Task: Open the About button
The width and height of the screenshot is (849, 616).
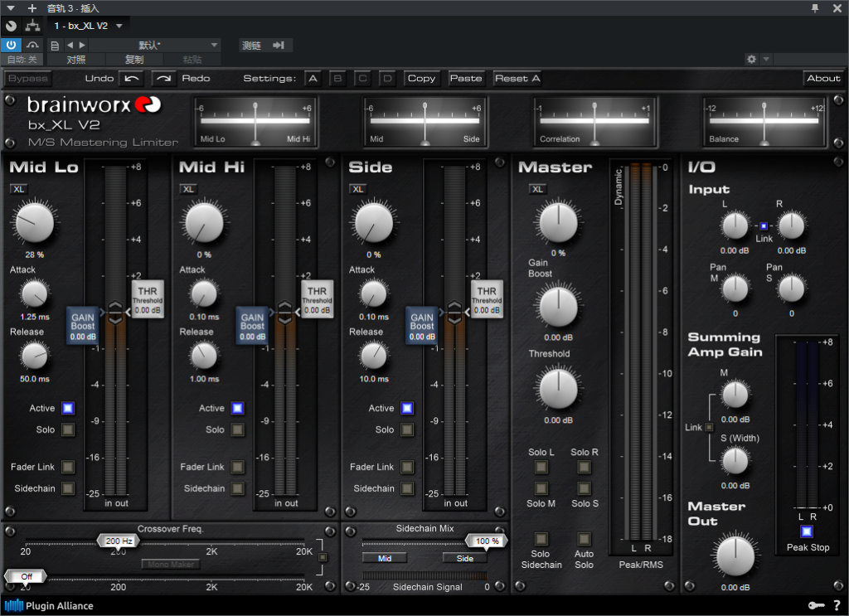Action: 823,79
